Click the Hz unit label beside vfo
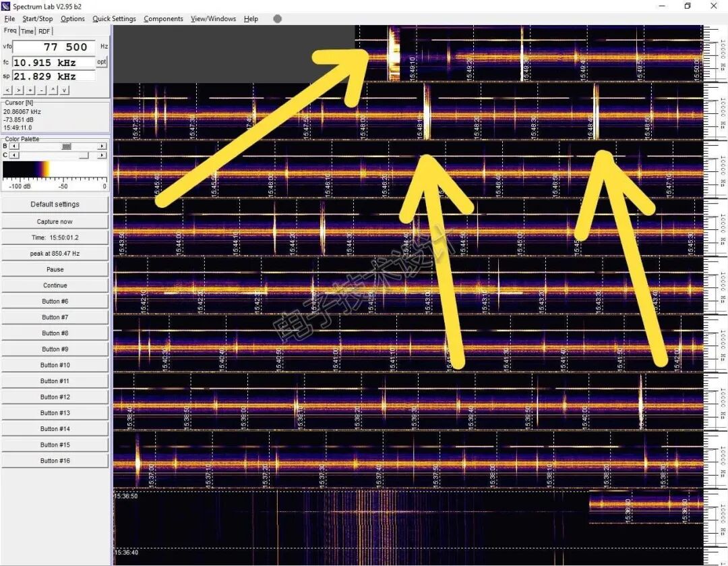The image size is (728, 566). click(104, 47)
